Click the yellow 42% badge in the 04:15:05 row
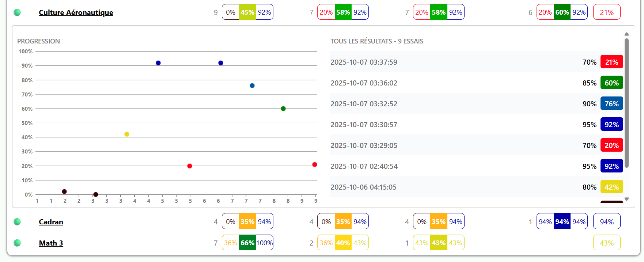Screen dimensions: 644x262 pyautogui.click(x=611, y=187)
